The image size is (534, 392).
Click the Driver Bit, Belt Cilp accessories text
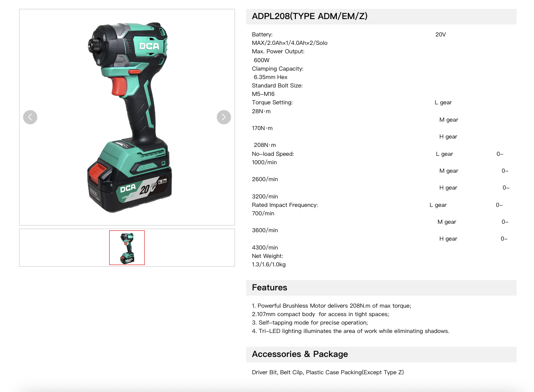coord(328,372)
